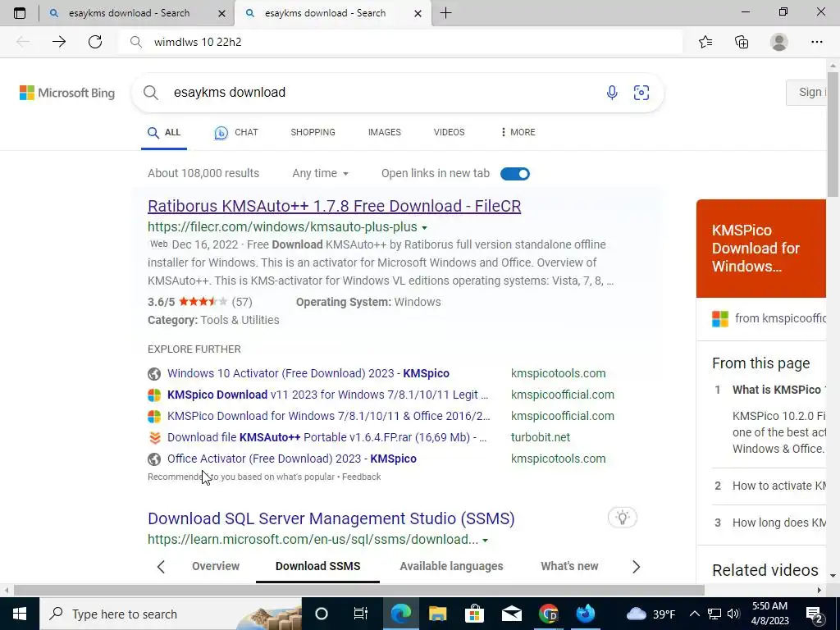Click the address bar containing wimdlws 10 22h2
This screenshot has height=630, width=840.
tap(400, 42)
